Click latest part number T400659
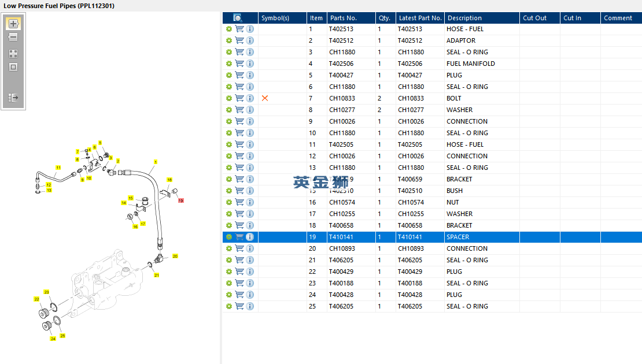 click(x=410, y=179)
